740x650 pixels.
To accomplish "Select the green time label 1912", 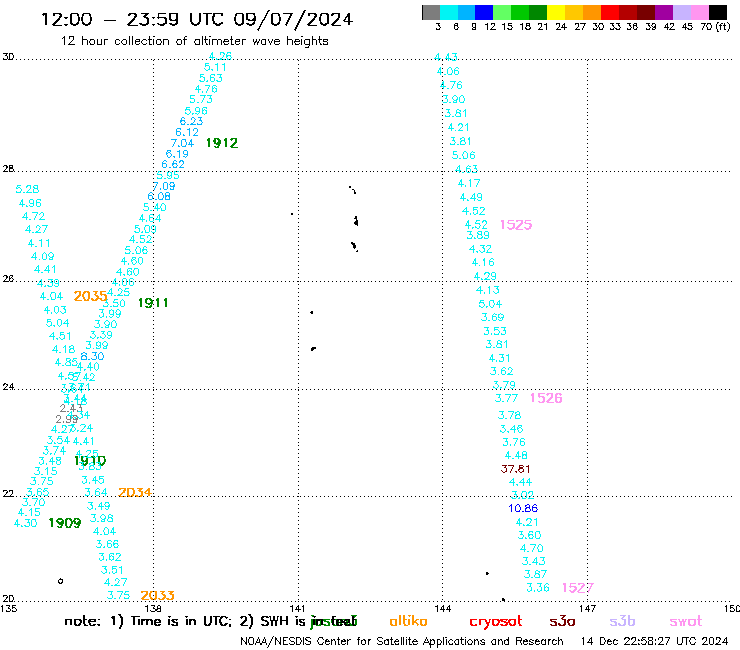I will [222, 143].
